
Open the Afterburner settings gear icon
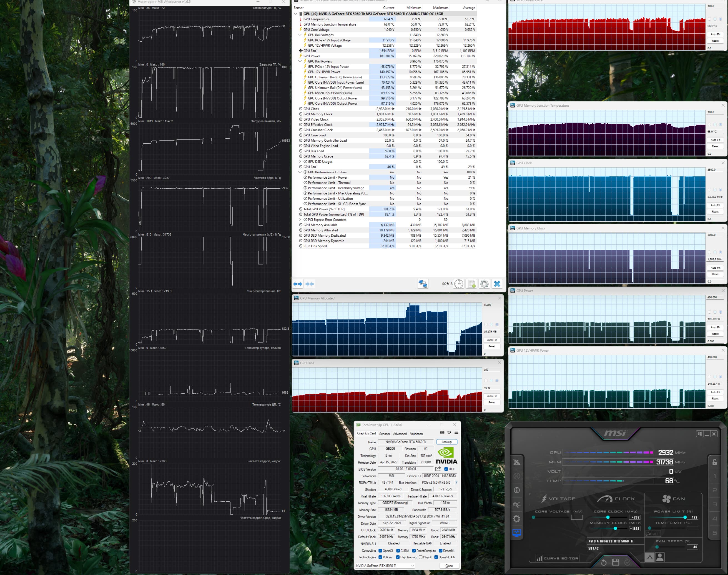517,519
